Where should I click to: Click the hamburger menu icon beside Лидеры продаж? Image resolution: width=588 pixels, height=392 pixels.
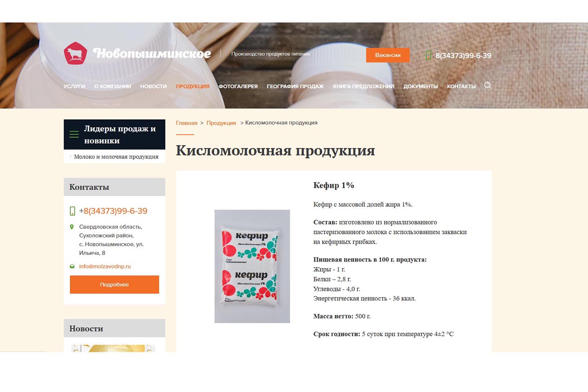pos(74,134)
